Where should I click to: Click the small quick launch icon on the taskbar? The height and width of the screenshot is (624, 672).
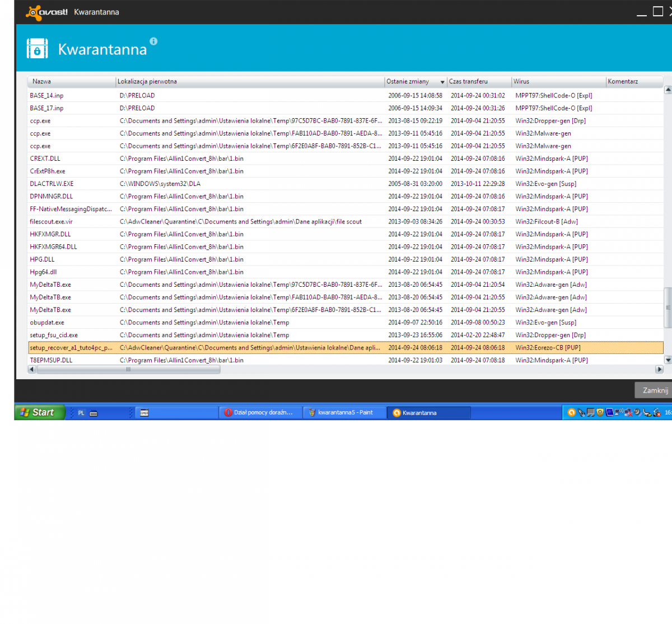[x=144, y=413]
